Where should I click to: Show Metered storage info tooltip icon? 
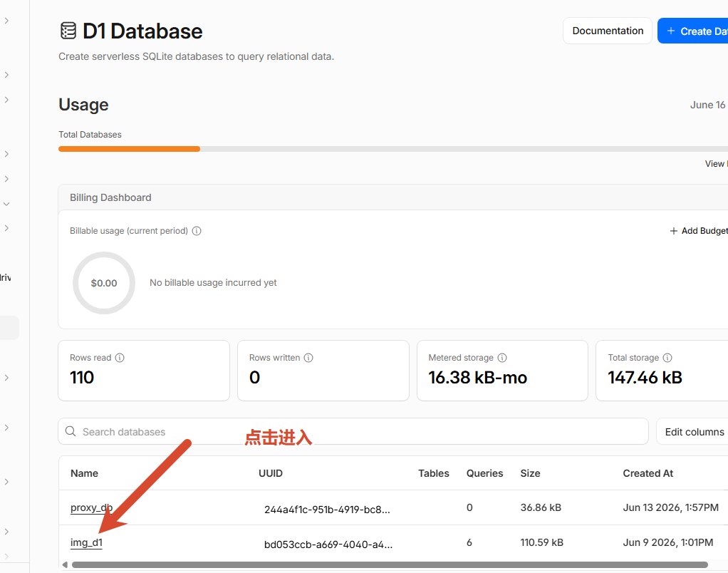(x=502, y=358)
